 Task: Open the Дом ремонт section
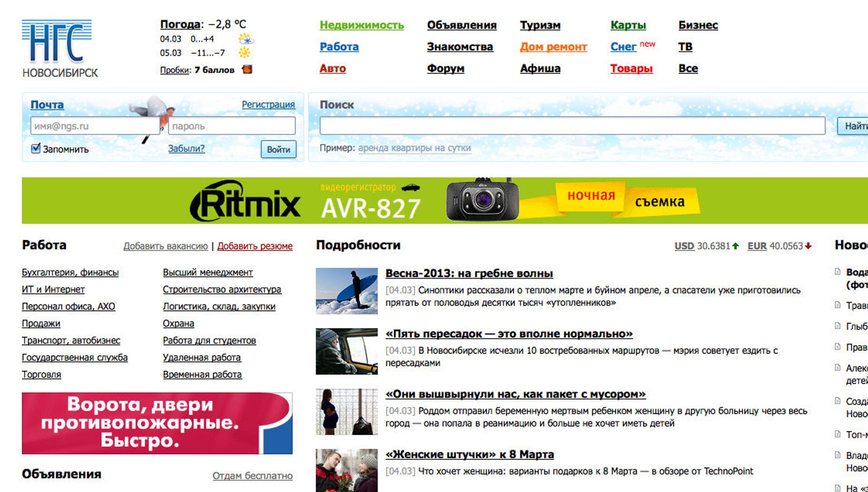(x=553, y=47)
